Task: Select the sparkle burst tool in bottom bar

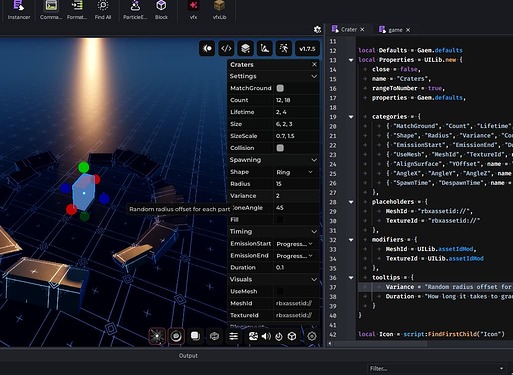Action: 157,336
